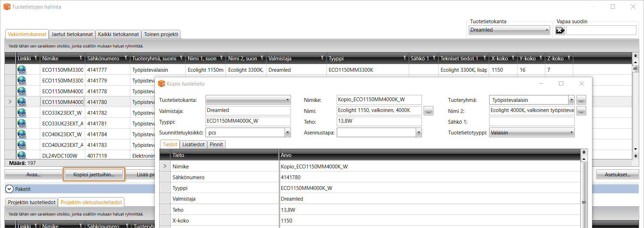Click the Kopioi jaettuihin button
The width and height of the screenshot is (644, 228).
(x=94, y=175)
